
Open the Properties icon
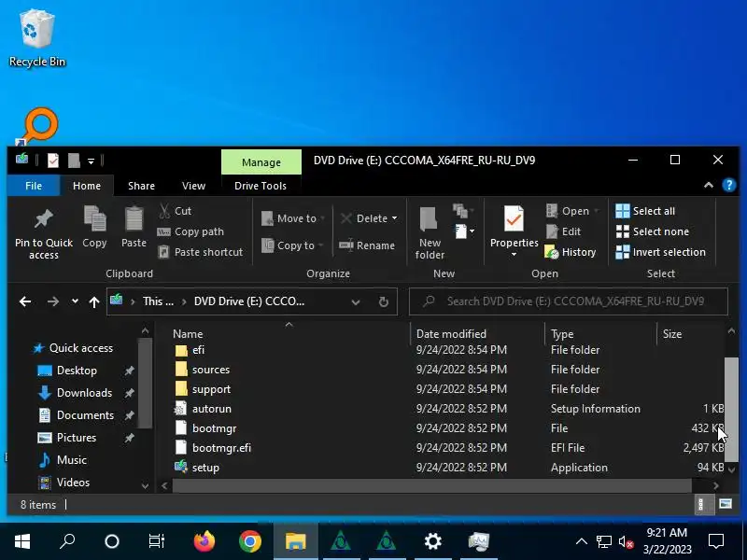click(514, 219)
